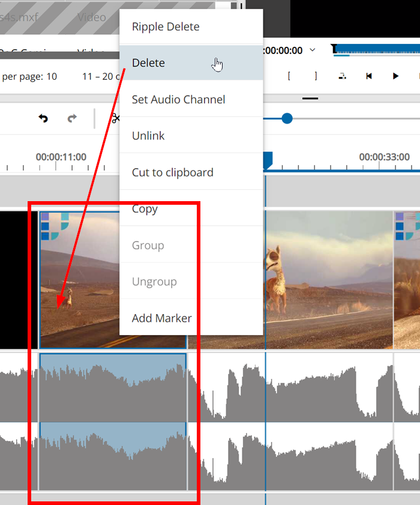This screenshot has height=505, width=420.
Task: Click the Mark In bracket icon
Action: pyautogui.click(x=289, y=76)
